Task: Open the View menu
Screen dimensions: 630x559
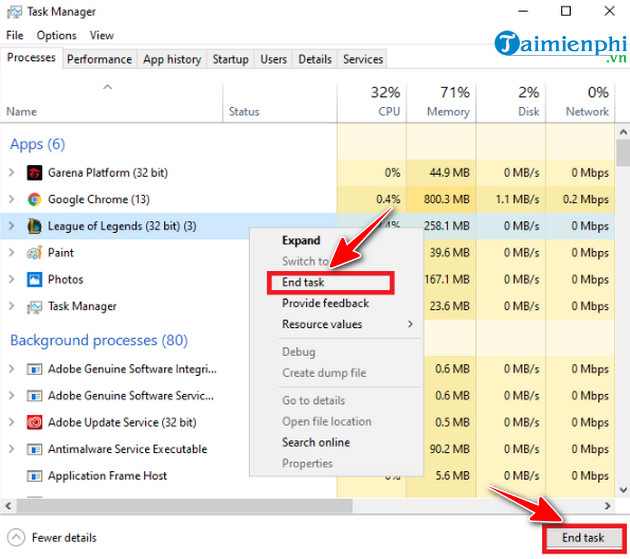Action: pyautogui.click(x=102, y=35)
